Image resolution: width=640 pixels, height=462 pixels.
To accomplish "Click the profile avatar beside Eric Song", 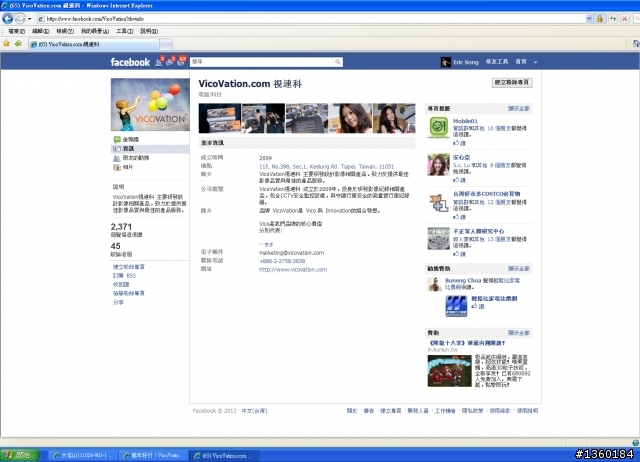I will tap(446, 62).
